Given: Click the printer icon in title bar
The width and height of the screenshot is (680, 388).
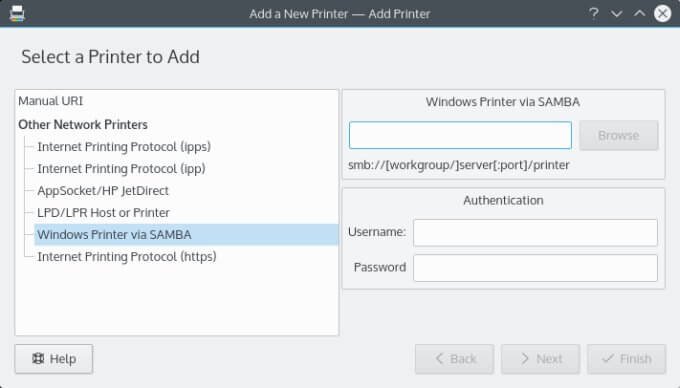Looking at the screenshot, I should pyautogui.click(x=17, y=13).
